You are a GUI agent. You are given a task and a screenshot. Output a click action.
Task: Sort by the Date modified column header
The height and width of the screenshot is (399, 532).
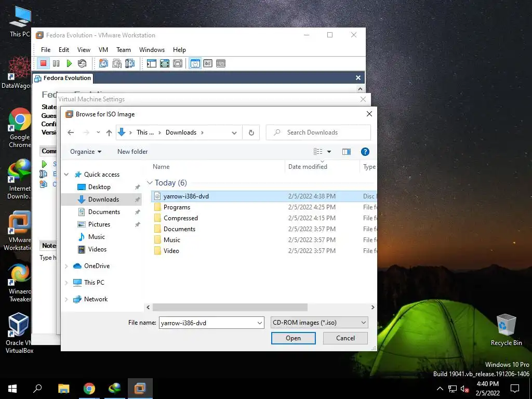308,167
